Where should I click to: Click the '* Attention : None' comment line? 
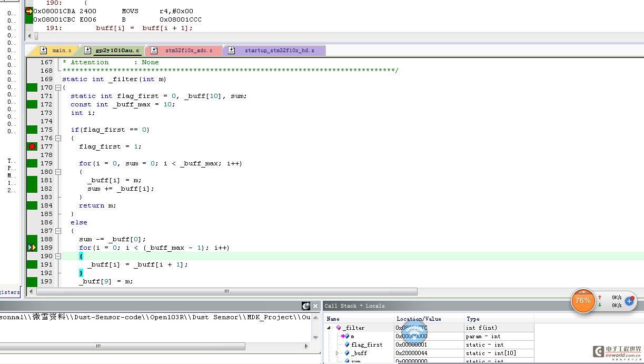tap(111, 62)
